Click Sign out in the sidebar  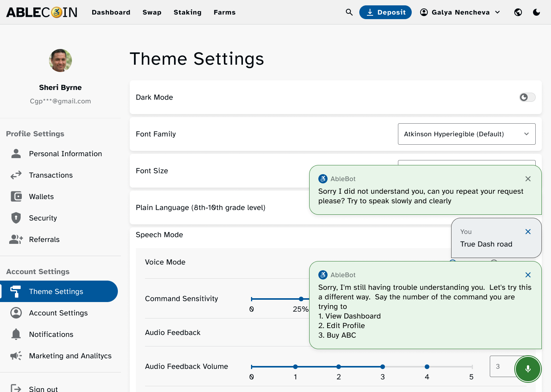43,389
